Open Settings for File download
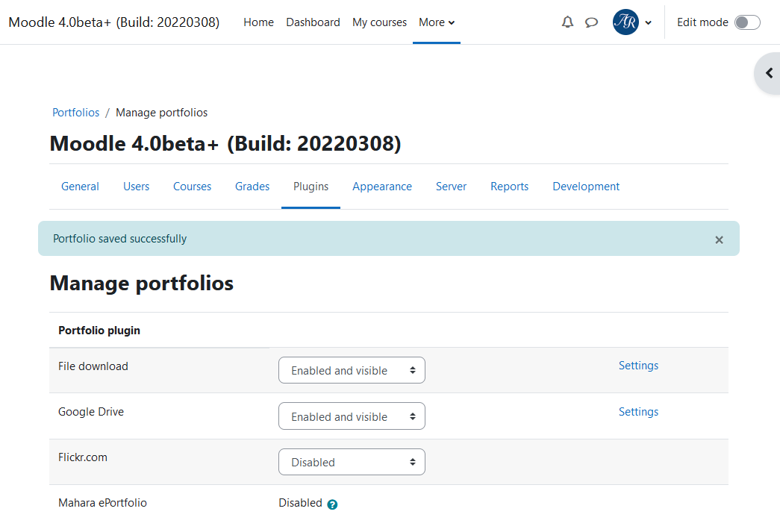780x532 pixels. pyautogui.click(x=638, y=366)
